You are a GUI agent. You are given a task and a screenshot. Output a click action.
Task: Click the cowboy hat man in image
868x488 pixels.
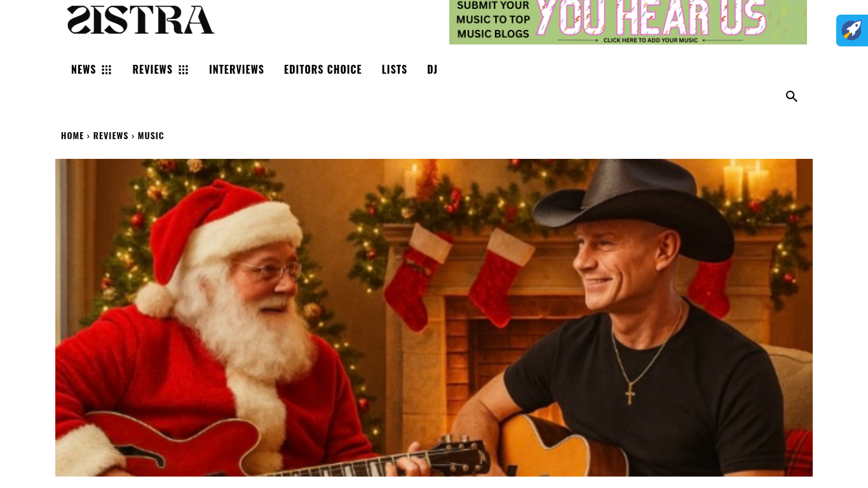[x=635, y=318]
